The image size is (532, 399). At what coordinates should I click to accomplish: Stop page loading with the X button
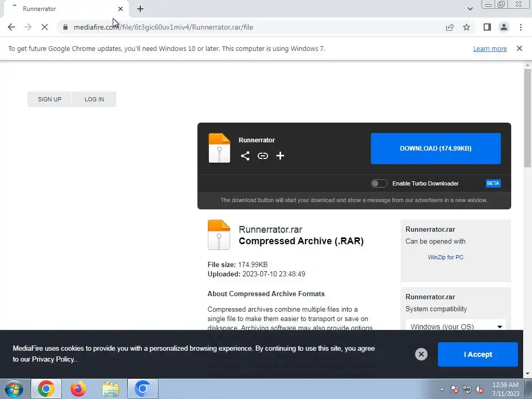coord(45,27)
